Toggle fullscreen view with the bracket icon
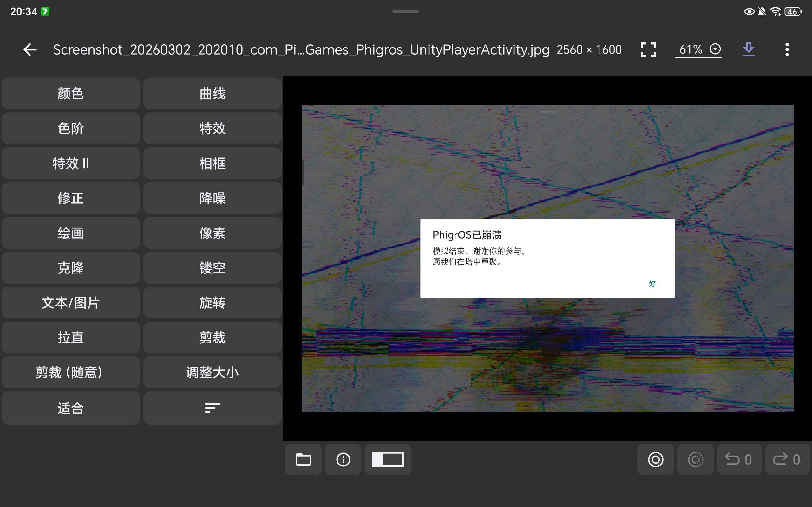Screen dimensions: 812x507 pos(648,50)
